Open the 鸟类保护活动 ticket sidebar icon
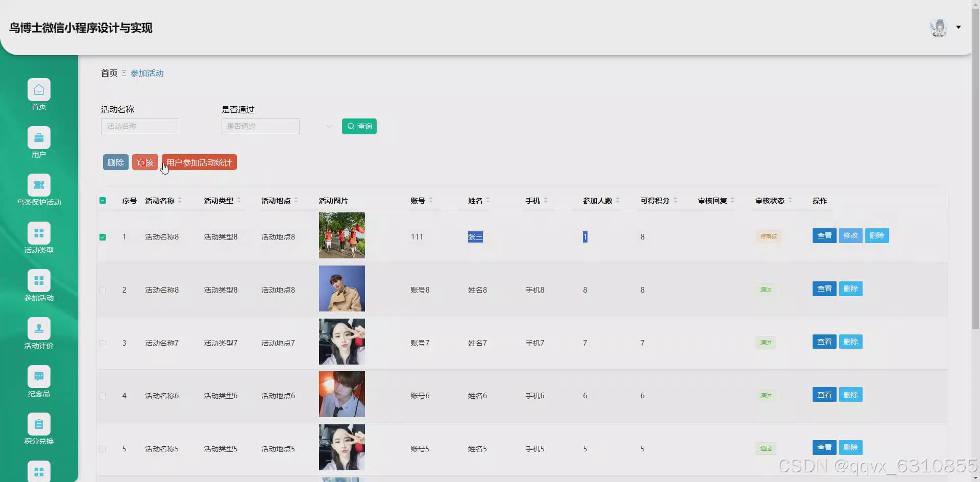Viewport: 980px width, 482px height. [x=39, y=185]
